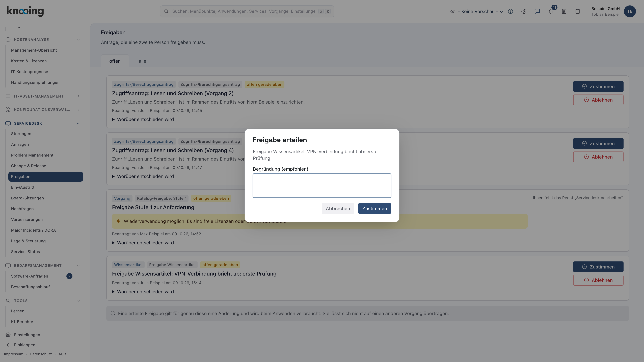The image size is (644, 362).
Task: Open the Datenschutz link
Action: point(41,354)
